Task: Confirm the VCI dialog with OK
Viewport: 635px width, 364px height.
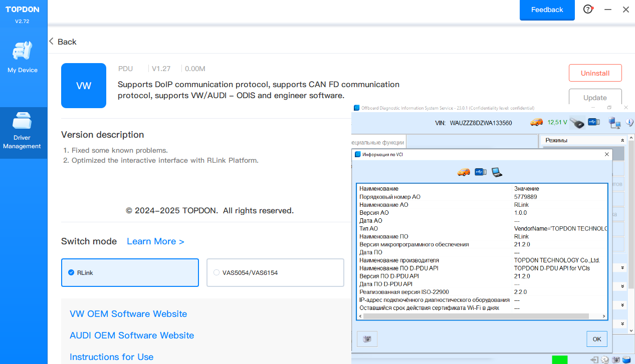Action: (x=597, y=339)
